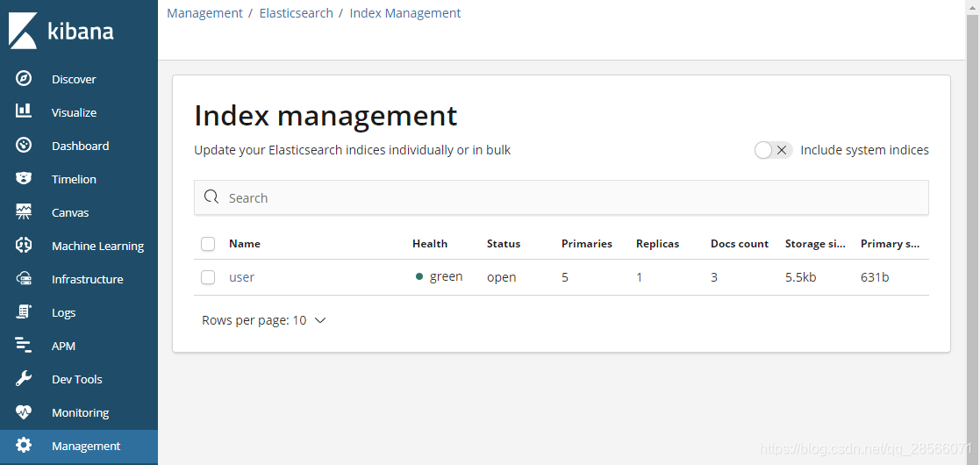Image resolution: width=980 pixels, height=465 pixels.
Task: Click Index Management breadcrumb
Action: tap(405, 13)
